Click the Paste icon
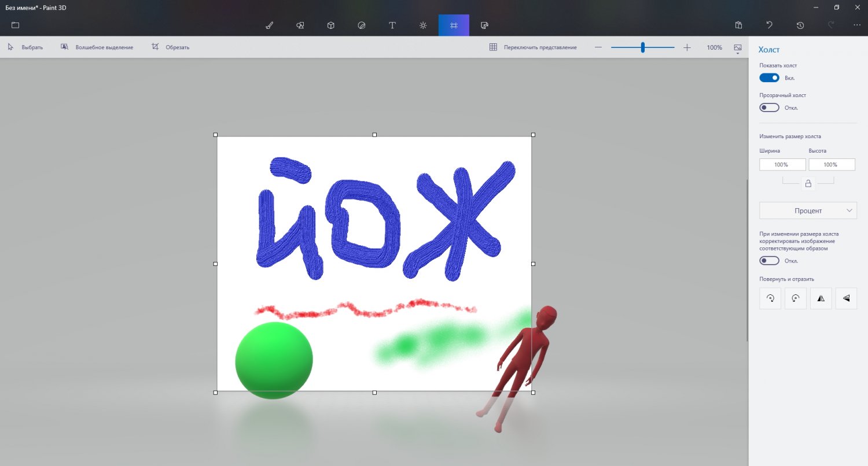 pos(739,25)
